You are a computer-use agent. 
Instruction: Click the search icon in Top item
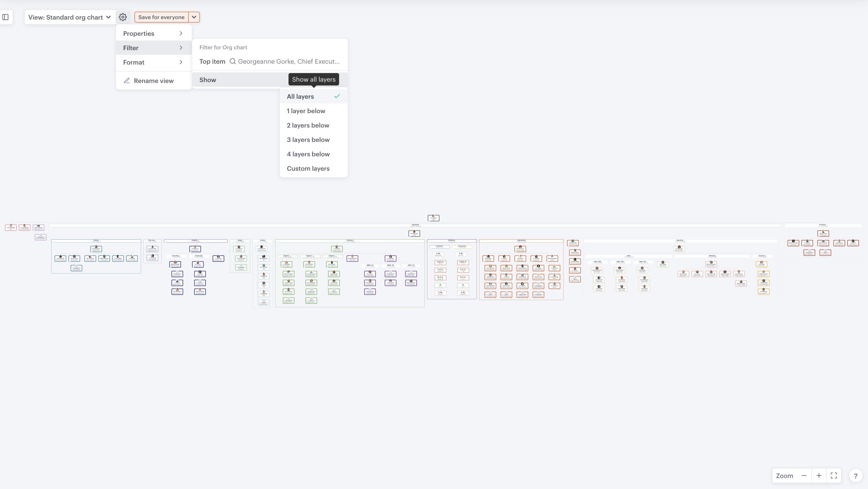(233, 61)
